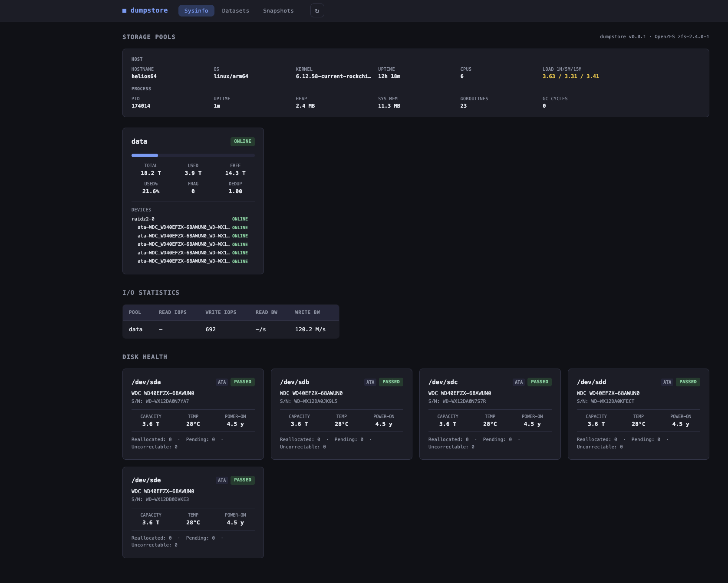Click the dumpstore square logo icon

pos(124,10)
